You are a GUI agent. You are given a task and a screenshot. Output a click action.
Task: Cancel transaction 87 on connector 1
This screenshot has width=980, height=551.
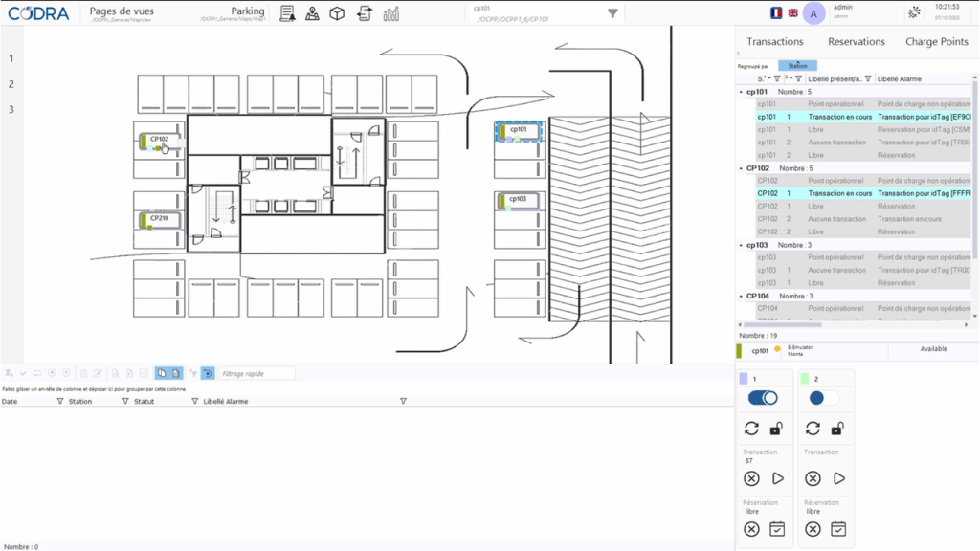click(751, 478)
